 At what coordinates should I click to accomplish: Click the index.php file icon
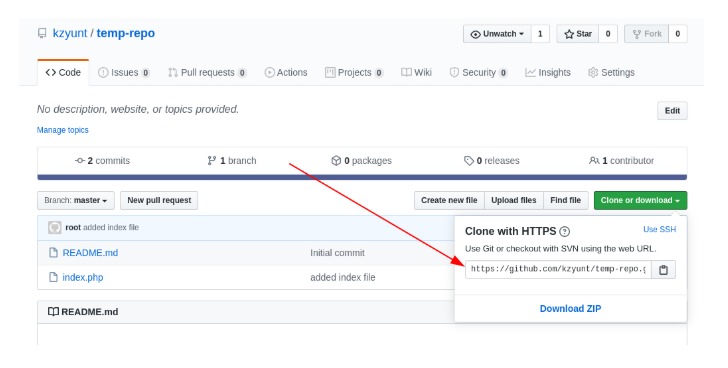pos(53,277)
